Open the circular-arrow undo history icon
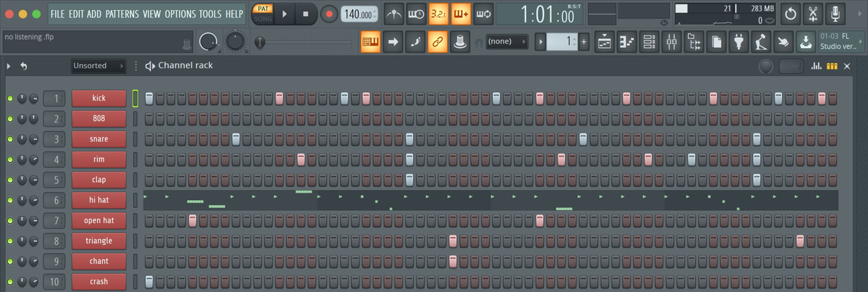Image resolution: width=868 pixels, height=292 pixels. [791, 14]
